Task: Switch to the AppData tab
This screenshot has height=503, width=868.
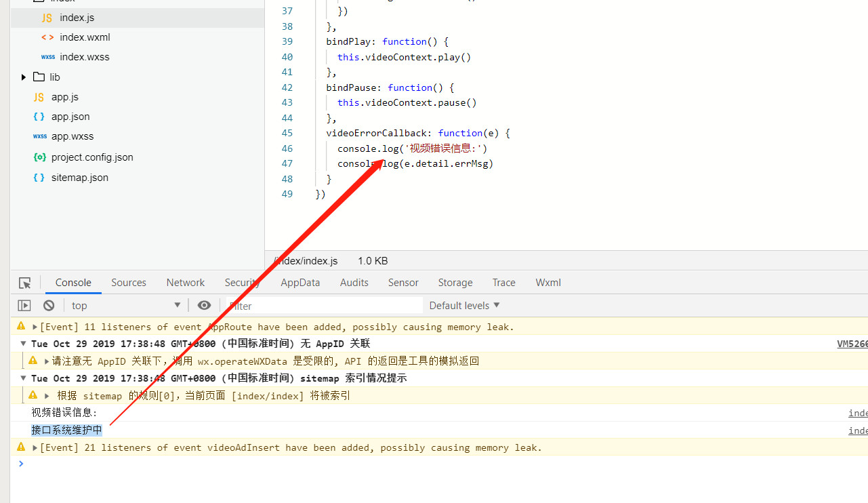Action: (x=300, y=283)
